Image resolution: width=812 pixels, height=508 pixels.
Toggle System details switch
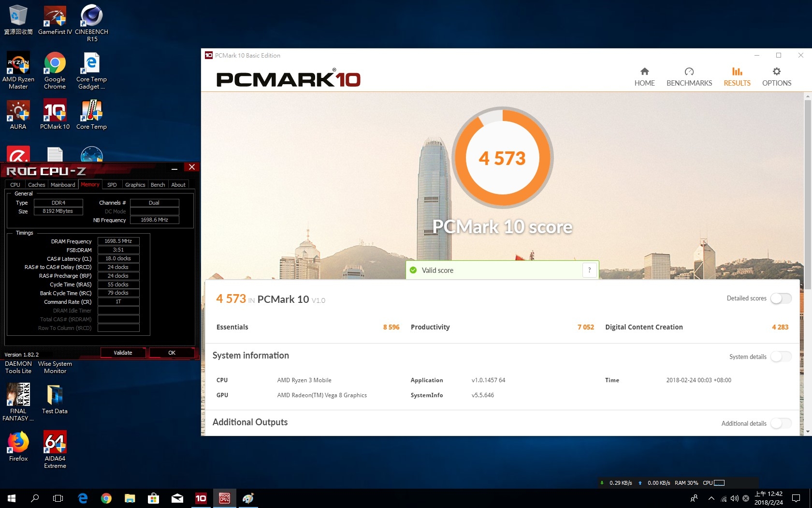coord(781,357)
